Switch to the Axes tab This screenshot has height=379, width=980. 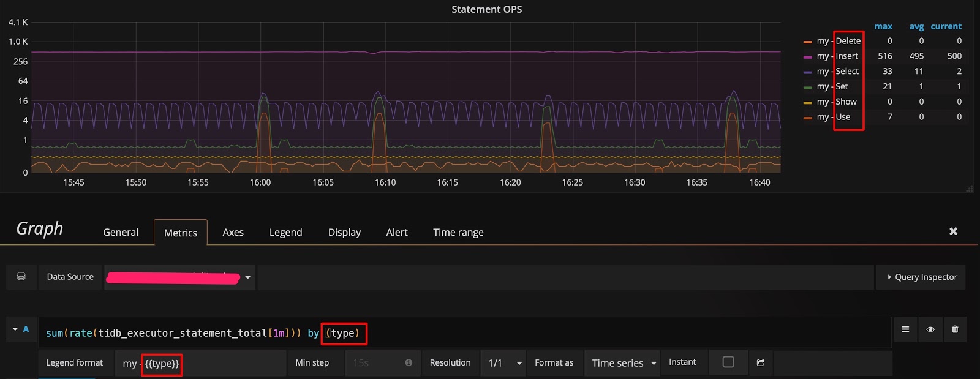[x=233, y=233]
